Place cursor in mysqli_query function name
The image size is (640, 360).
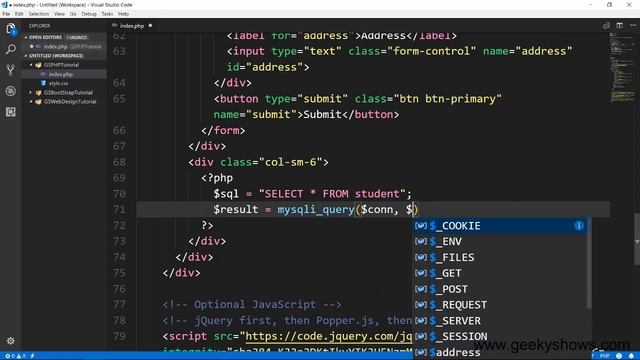[x=316, y=210]
